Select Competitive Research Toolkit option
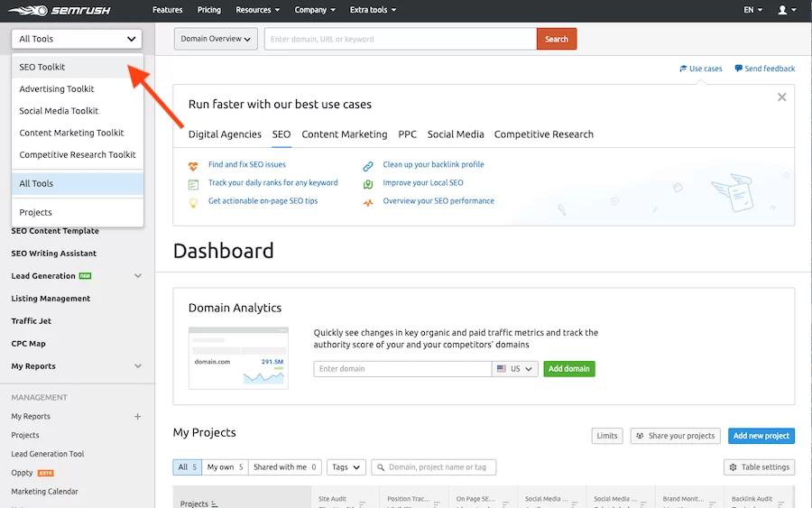Viewport: 812px width, 508px height. (x=78, y=155)
